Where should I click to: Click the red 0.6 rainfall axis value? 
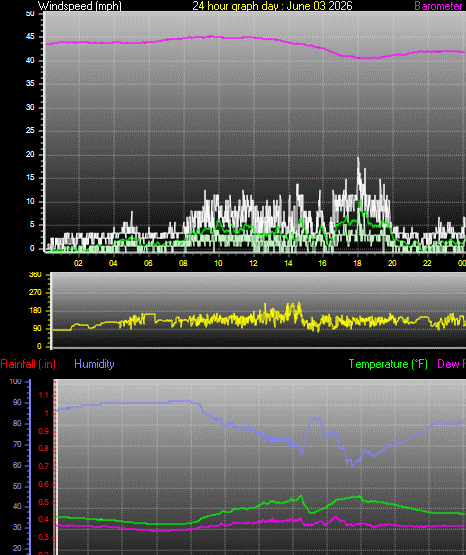coord(43,485)
